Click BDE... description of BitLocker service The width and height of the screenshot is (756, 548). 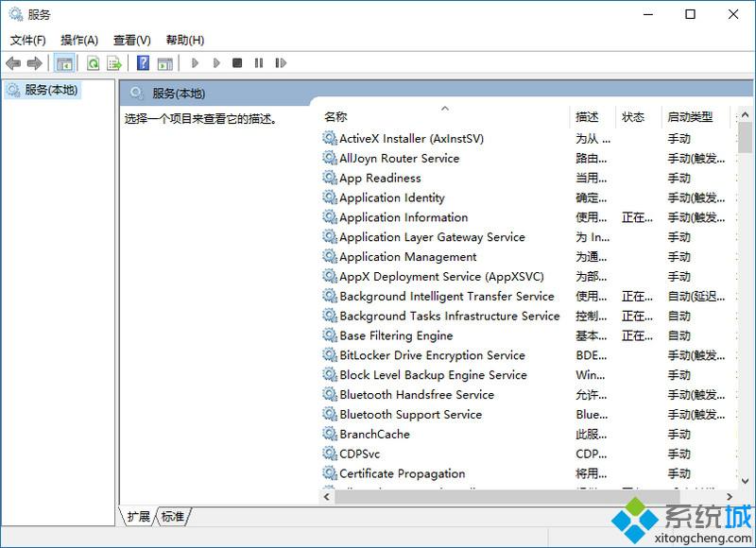click(x=592, y=355)
